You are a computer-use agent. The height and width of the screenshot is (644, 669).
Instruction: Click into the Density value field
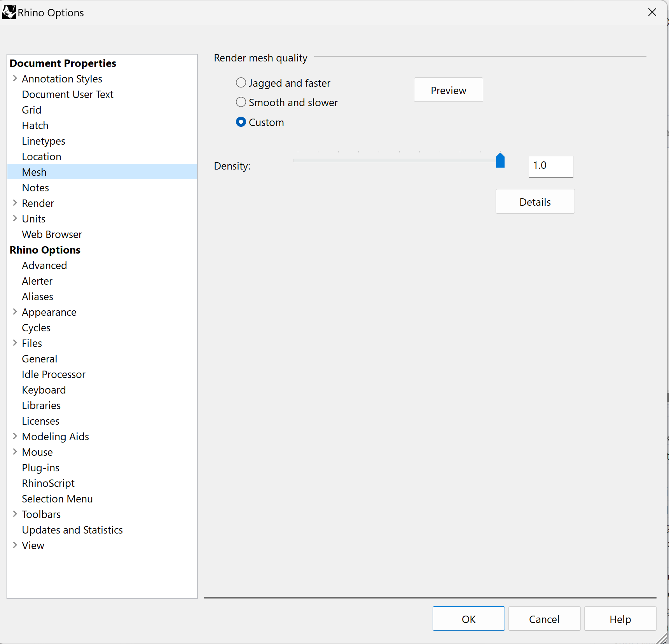tap(551, 166)
